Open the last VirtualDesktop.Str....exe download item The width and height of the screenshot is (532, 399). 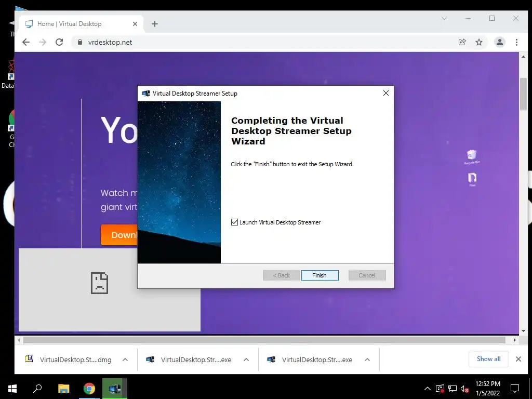pyautogui.click(x=311, y=360)
